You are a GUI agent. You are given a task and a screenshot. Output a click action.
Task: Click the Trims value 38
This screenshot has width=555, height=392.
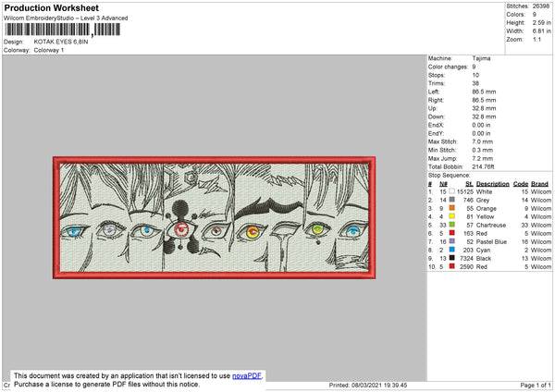(x=475, y=83)
